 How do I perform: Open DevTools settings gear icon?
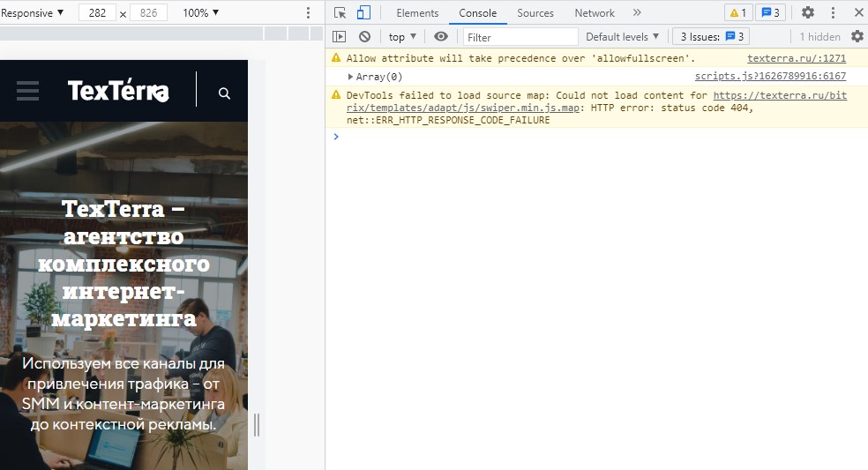pos(808,12)
